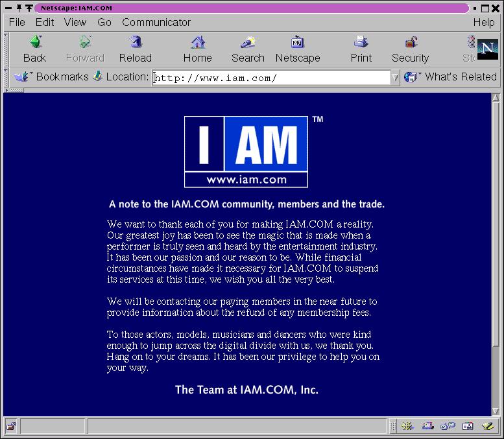Image resolution: width=504 pixels, height=439 pixels.
Task: Click the greyed Forward toolbar icon
Action: [x=85, y=42]
